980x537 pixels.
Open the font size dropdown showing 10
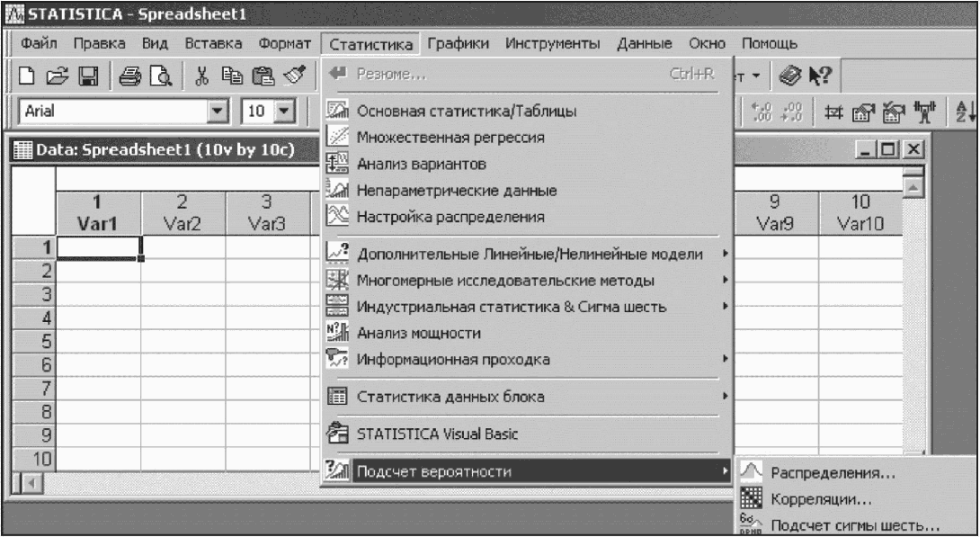pos(285,112)
